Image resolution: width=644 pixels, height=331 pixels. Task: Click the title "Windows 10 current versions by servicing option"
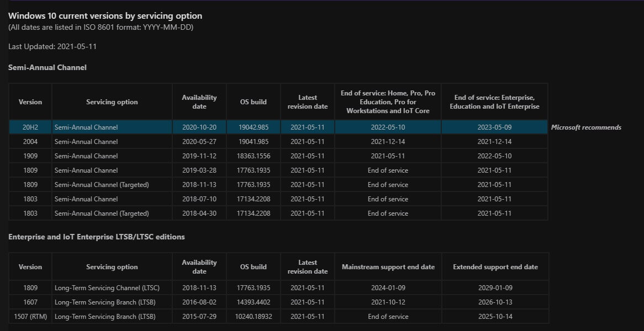coord(105,16)
